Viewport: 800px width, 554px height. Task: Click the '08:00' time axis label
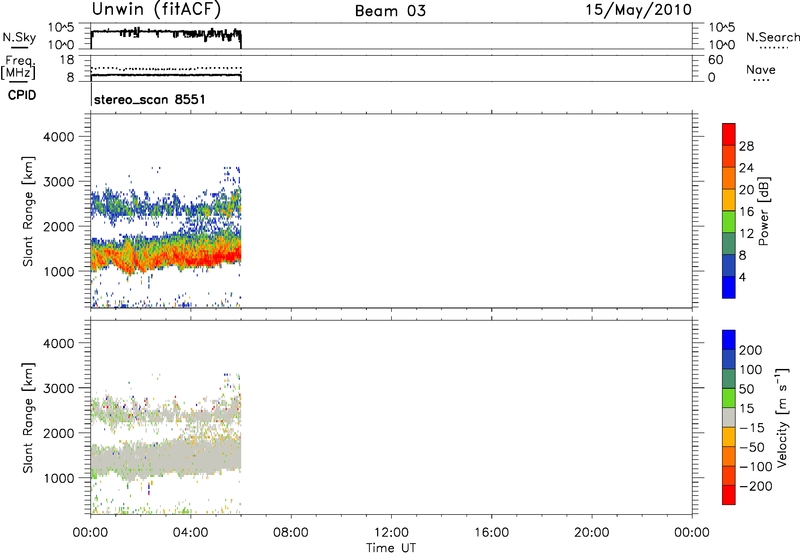(x=290, y=533)
